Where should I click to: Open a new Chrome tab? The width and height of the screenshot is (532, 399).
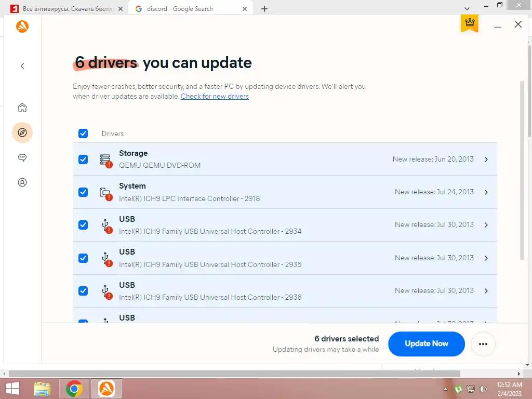click(264, 9)
